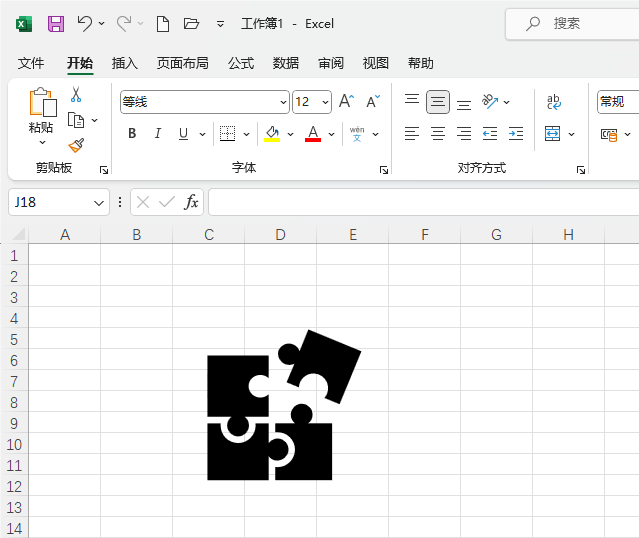Toggle bold formatting
Image resolution: width=639 pixels, height=538 pixels.
click(x=132, y=133)
